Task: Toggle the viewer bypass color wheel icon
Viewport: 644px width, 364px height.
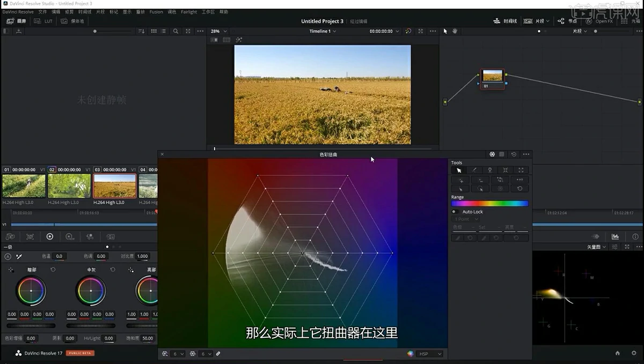Action: click(x=408, y=31)
